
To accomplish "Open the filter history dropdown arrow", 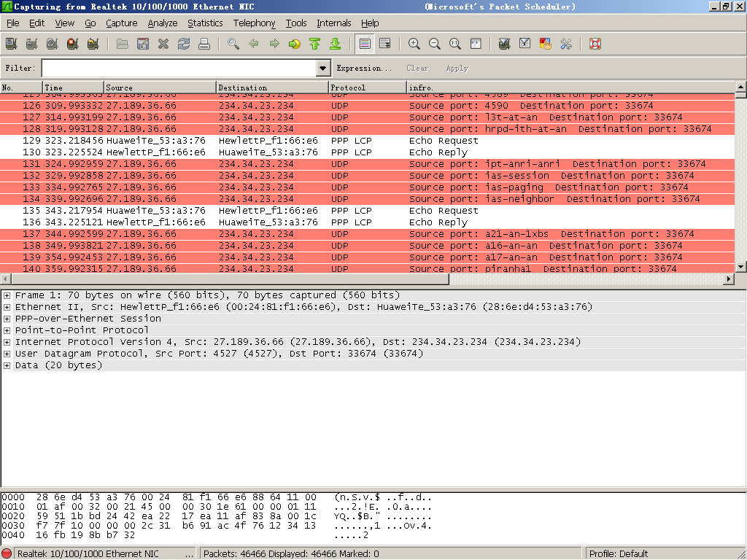I will pos(323,68).
